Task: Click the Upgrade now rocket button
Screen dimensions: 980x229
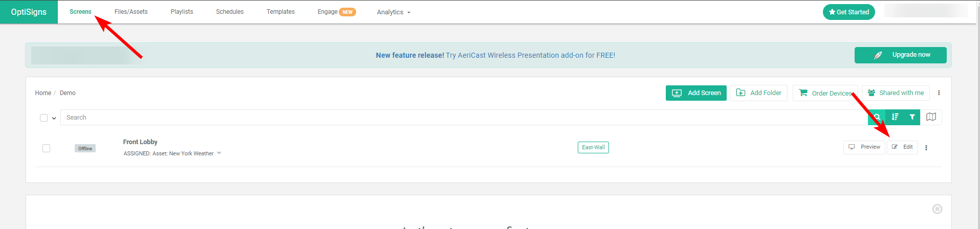Action: click(900, 55)
